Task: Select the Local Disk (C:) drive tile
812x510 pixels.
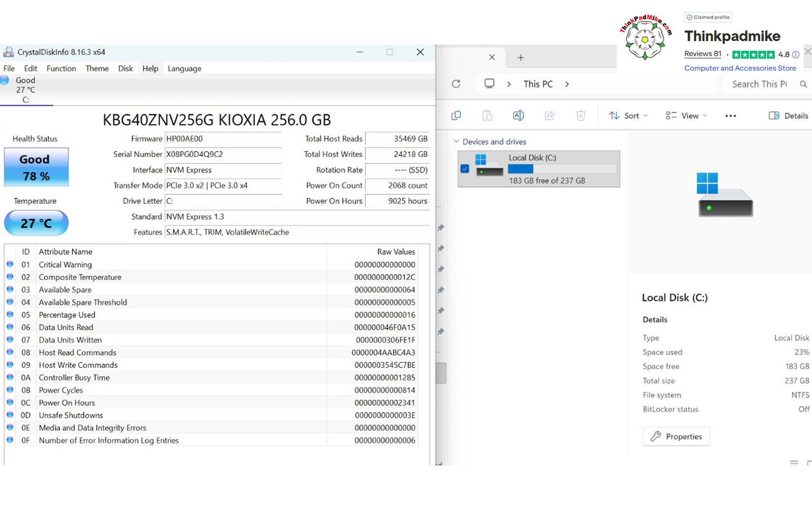Action: [x=539, y=169]
